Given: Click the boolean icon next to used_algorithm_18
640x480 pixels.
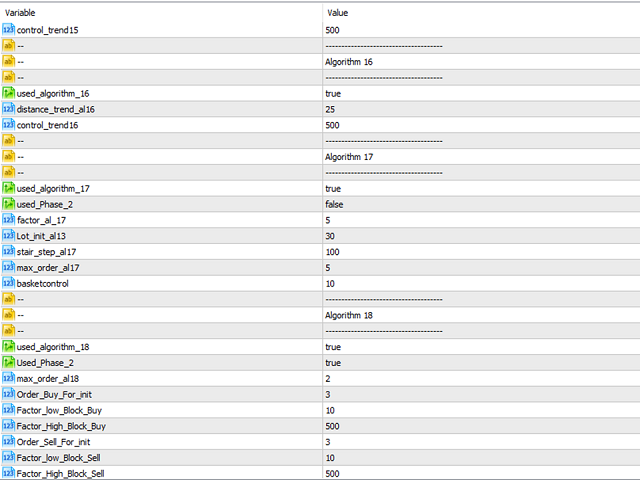Looking at the screenshot, I should coord(9,347).
